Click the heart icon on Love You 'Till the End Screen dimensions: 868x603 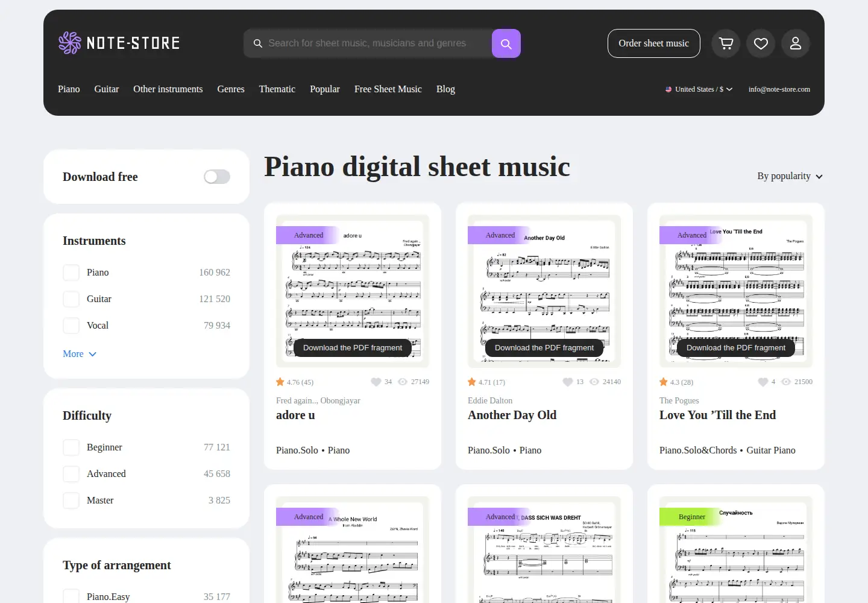(763, 382)
